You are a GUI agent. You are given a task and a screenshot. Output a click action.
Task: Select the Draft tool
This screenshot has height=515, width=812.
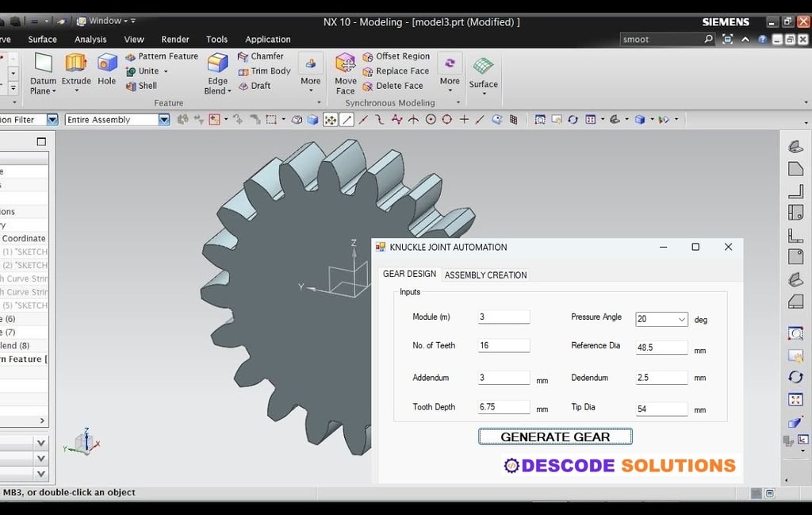click(x=255, y=86)
